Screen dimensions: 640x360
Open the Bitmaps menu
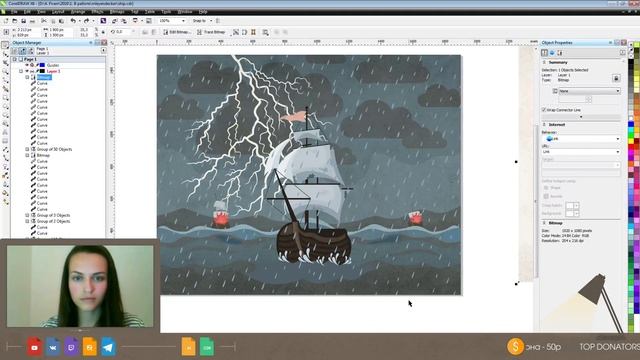click(117, 12)
